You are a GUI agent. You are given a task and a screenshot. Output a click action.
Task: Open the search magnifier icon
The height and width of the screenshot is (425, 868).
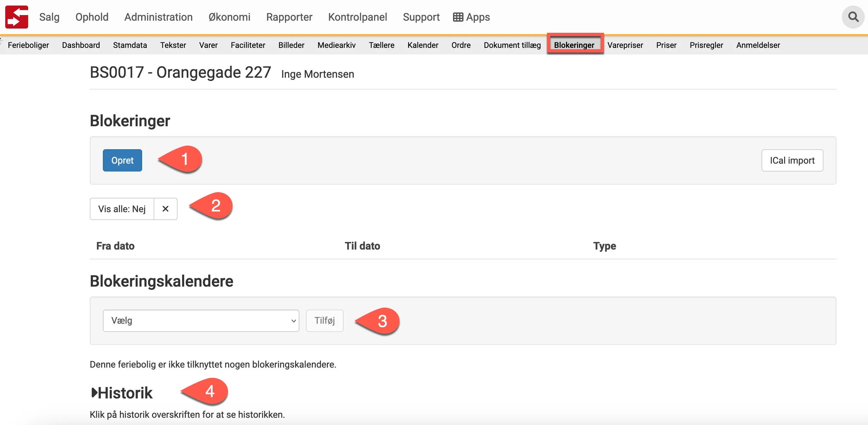[x=853, y=17]
